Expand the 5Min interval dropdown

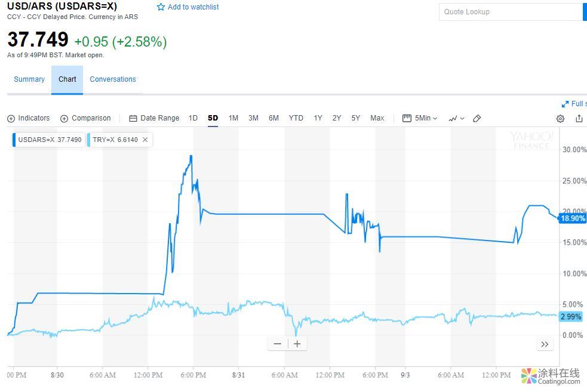pyautogui.click(x=420, y=118)
